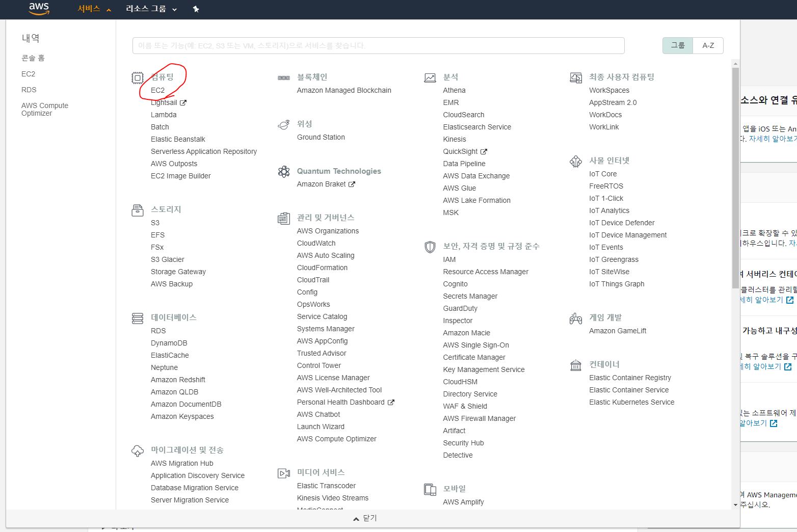Click the Analytics chart icon
Image resolution: width=797 pixels, height=532 pixels.
pyautogui.click(x=430, y=78)
